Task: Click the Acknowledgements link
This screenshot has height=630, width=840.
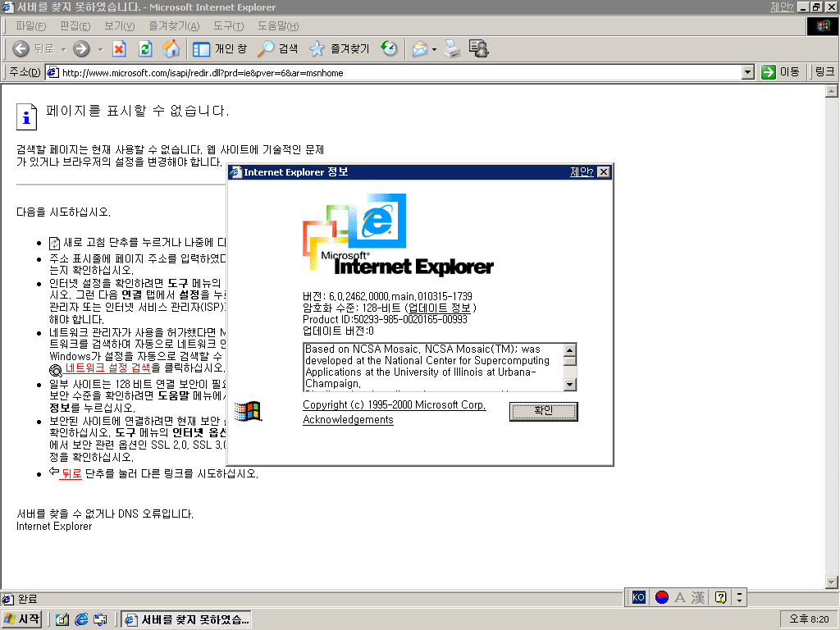Action: coord(348,419)
